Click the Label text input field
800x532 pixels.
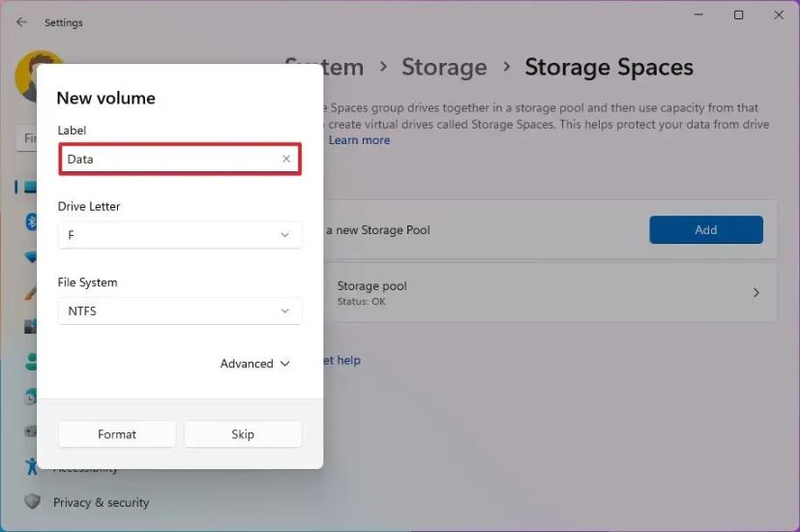(169, 159)
